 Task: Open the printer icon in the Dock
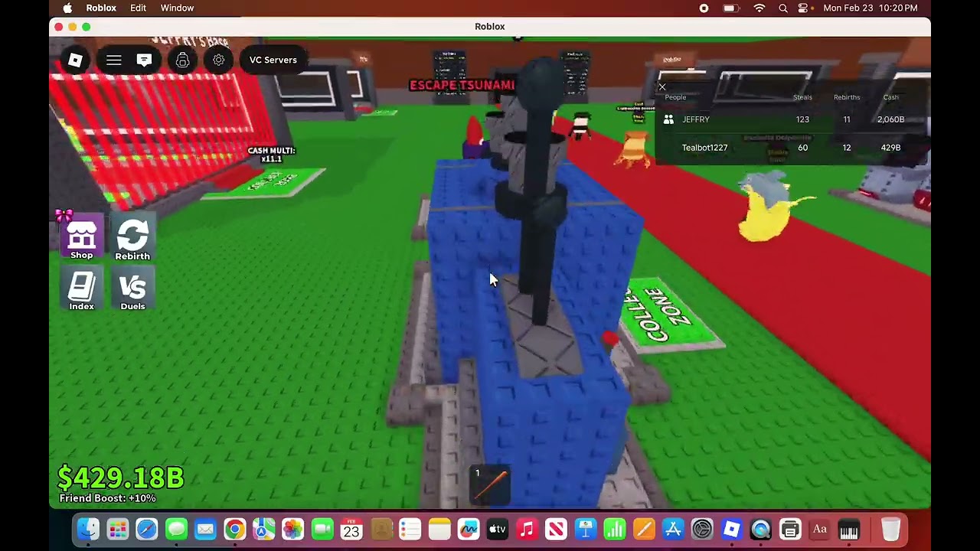pyautogui.click(x=790, y=529)
